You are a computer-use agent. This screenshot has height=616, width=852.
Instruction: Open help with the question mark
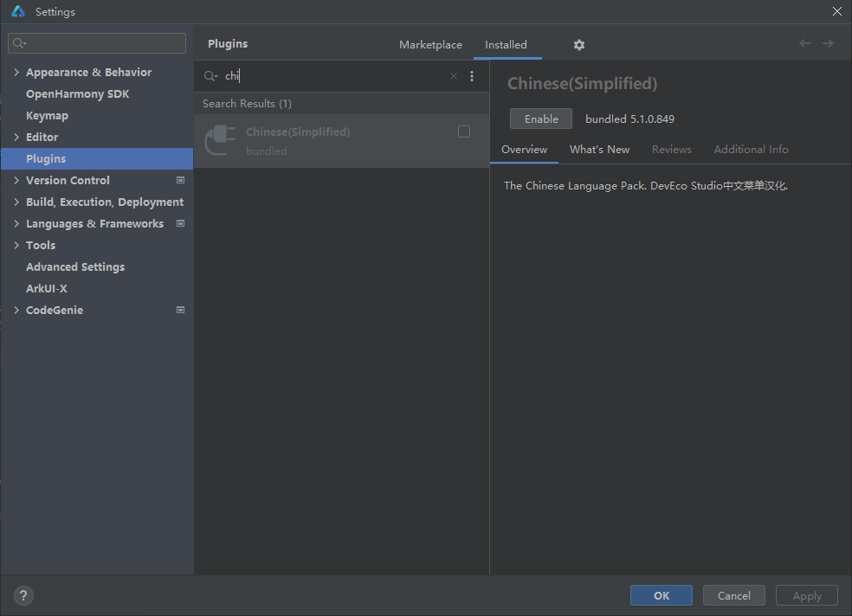(x=23, y=595)
